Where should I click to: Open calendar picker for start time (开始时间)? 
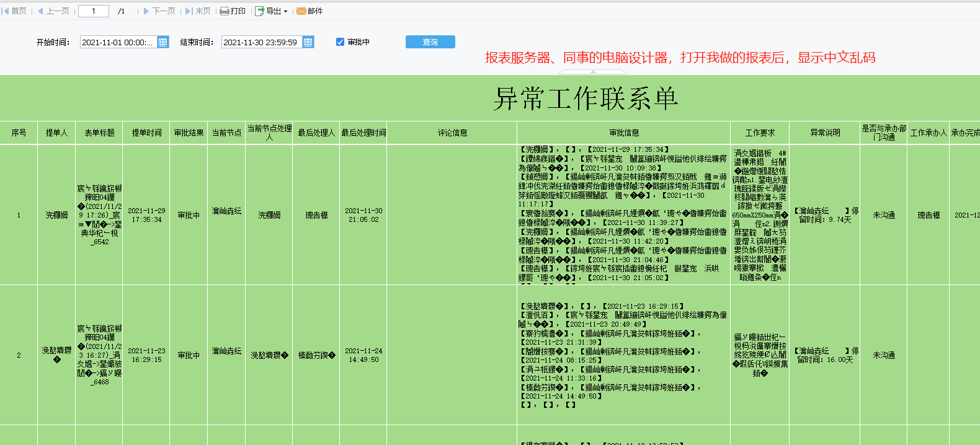pyautogui.click(x=163, y=42)
